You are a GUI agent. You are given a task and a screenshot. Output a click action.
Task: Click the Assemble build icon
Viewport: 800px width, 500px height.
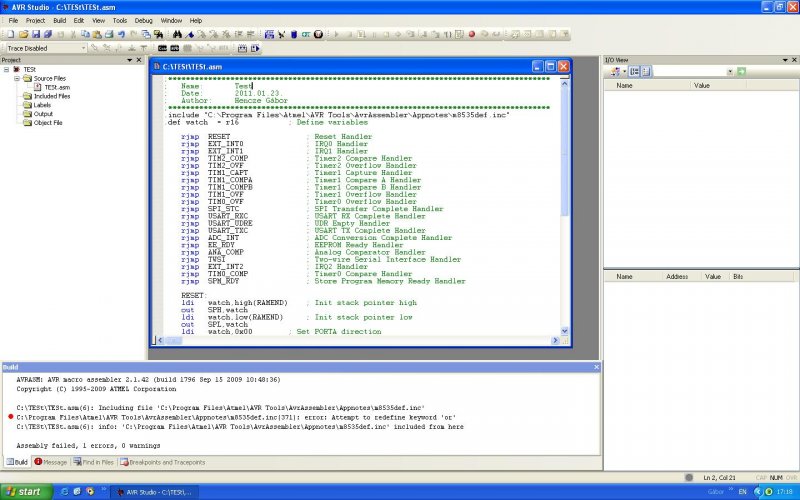(269, 34)
